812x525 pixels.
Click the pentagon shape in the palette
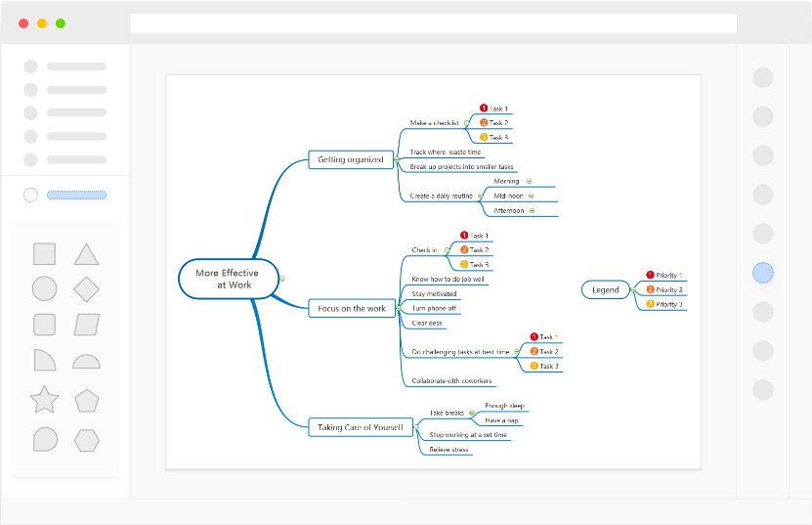86,400
